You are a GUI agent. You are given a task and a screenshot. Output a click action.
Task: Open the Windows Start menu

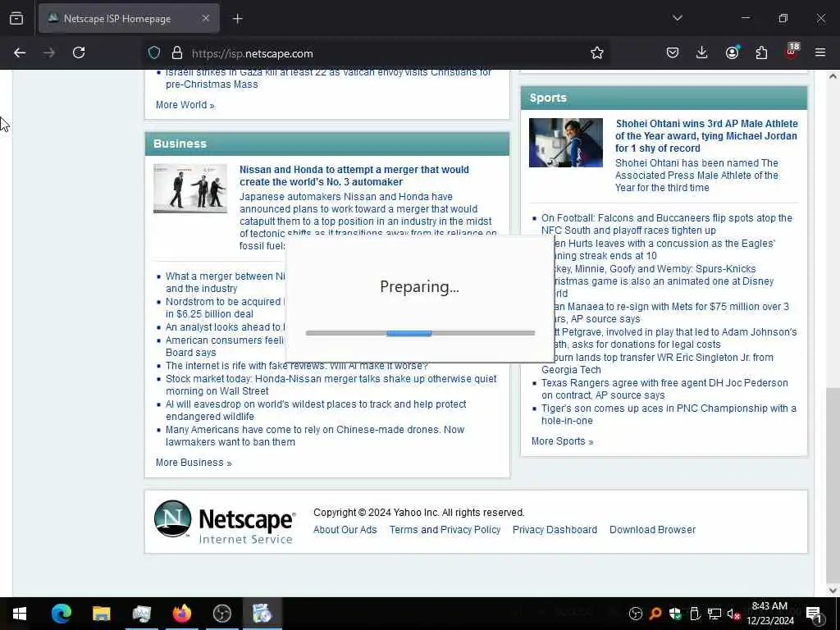point(20,614)
